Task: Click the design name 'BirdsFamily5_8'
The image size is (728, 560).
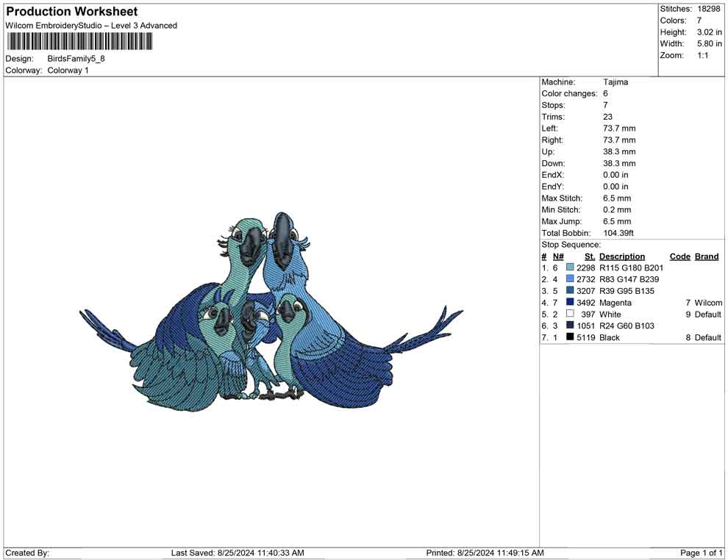Action: point(76,59)
